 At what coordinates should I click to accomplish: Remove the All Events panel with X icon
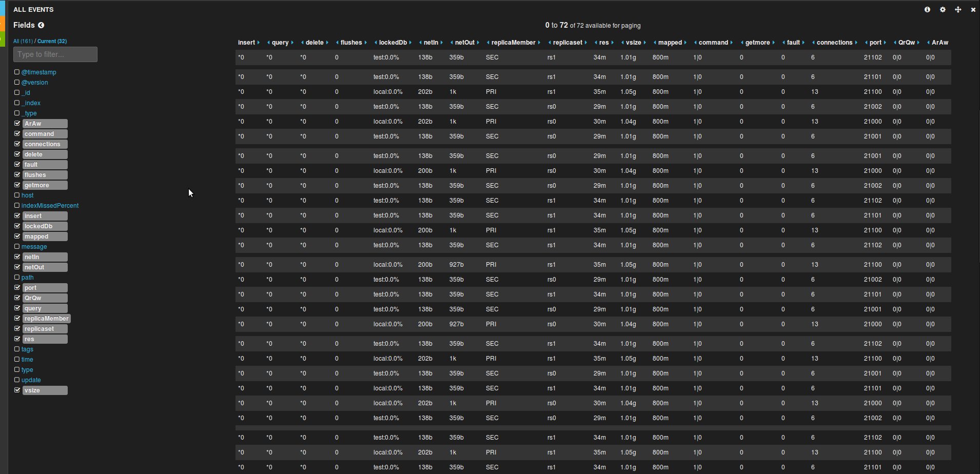click(x=973, y=10)
